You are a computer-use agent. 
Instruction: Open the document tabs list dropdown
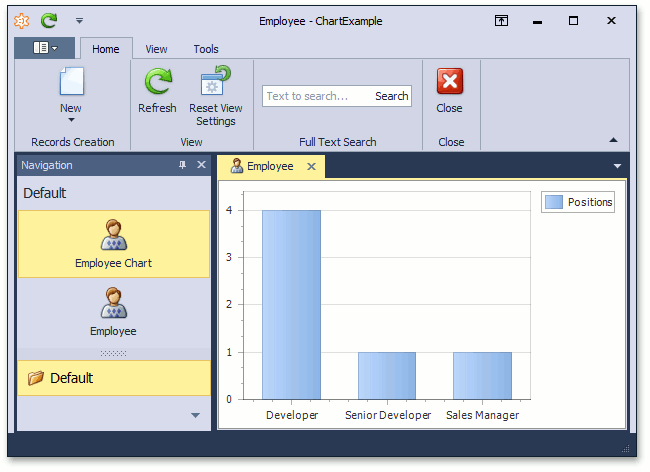tap(617, 166)
